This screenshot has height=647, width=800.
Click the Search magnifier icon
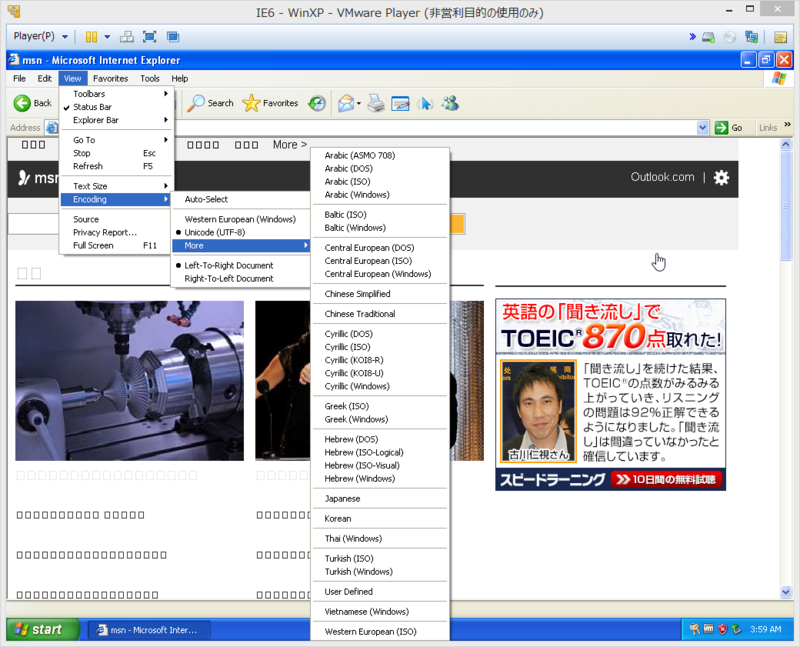pyautogui.click(x=195, y=103)
